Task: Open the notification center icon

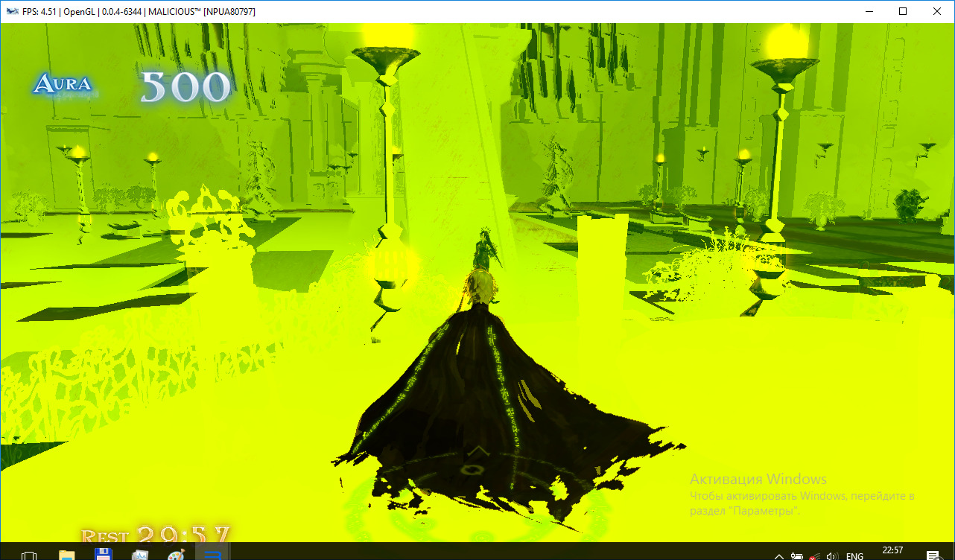Action: pyautogui.click(x=933, y=555)
